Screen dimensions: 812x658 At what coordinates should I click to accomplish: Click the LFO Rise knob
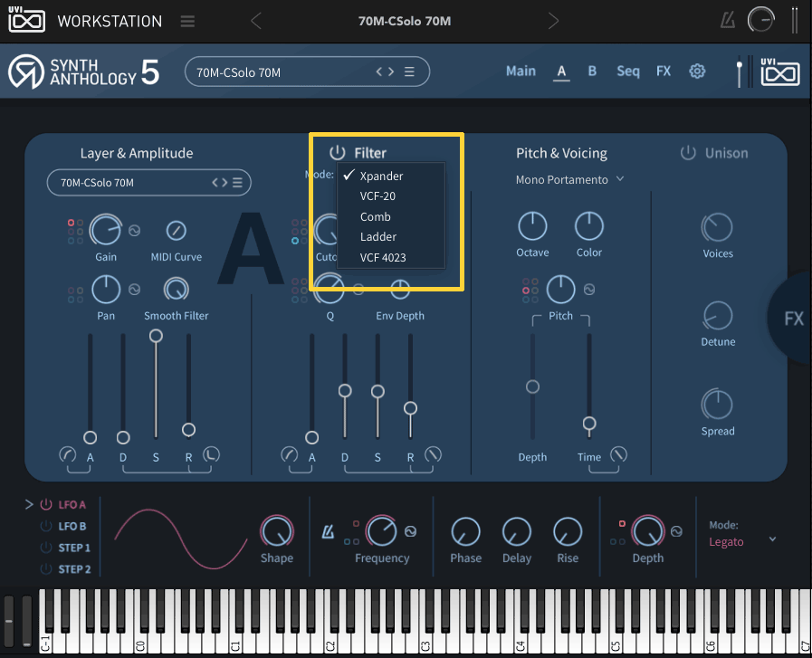click(568, 531)
